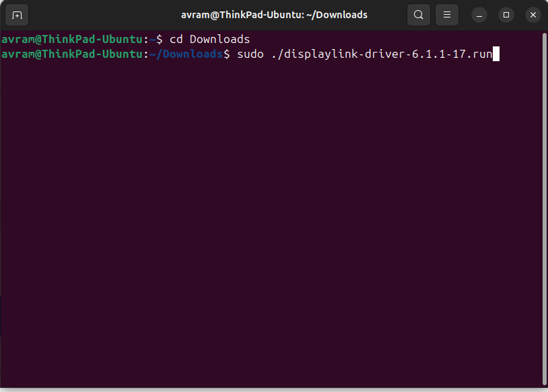
Task: Click the 'cd Downloads' command text
Action: click(x=209, y=40)
